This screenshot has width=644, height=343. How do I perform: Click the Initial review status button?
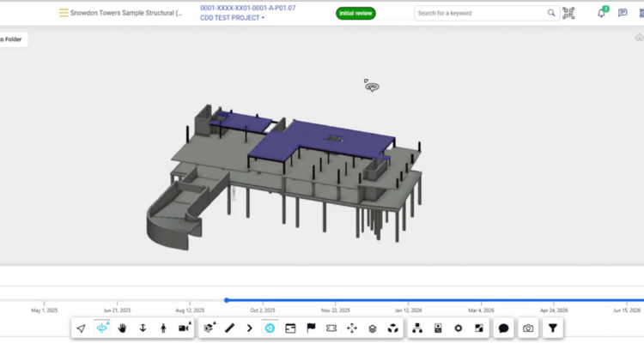coord(355,13)
